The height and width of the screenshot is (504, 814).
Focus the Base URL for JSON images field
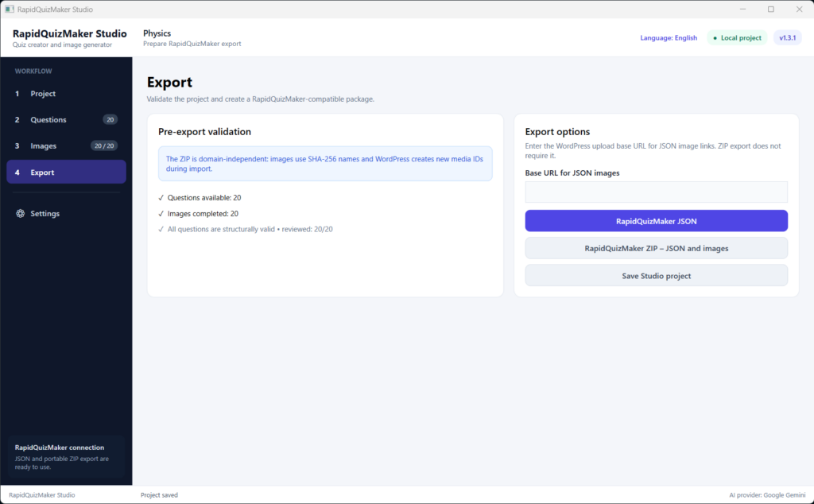tap(656, 192)
